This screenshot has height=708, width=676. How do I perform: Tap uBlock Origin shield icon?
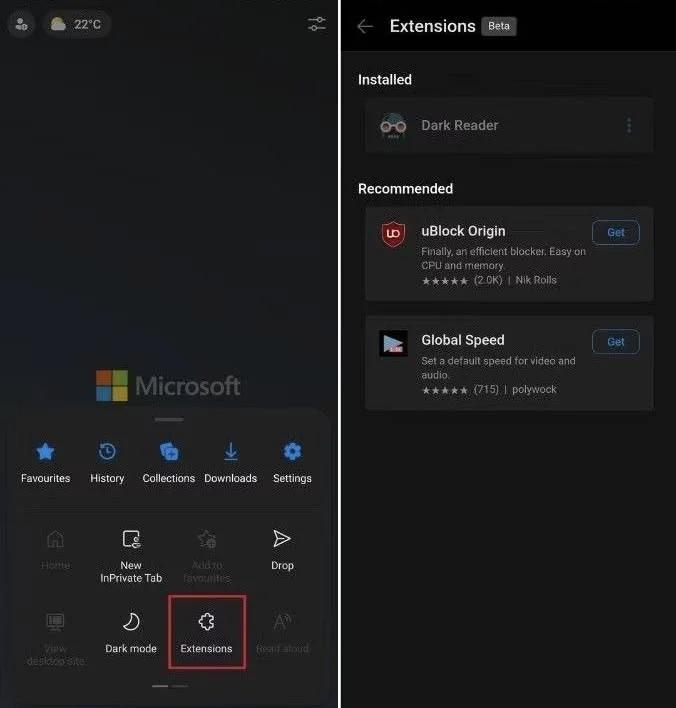(393, 234)
